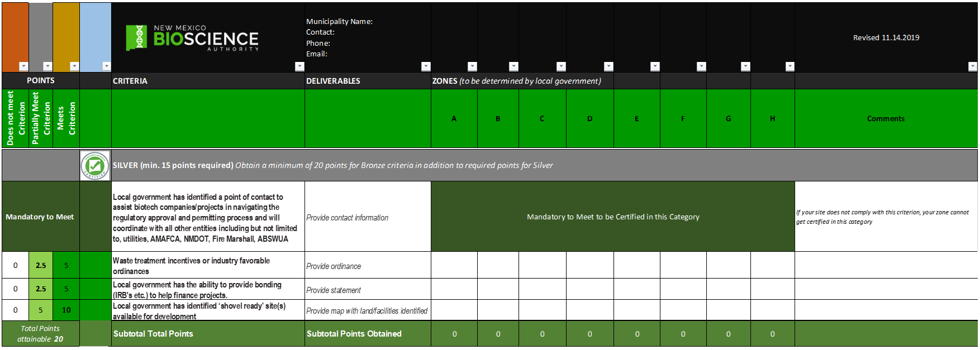Click the 'Mandatory to Meet' points cell
Screen dimensions: 980x350
coord(40,217)
